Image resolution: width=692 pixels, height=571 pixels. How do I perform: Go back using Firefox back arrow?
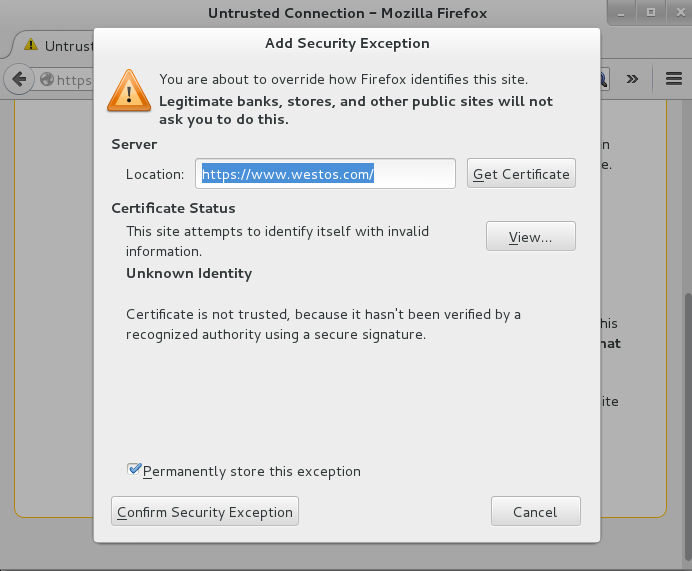(19, 79)
